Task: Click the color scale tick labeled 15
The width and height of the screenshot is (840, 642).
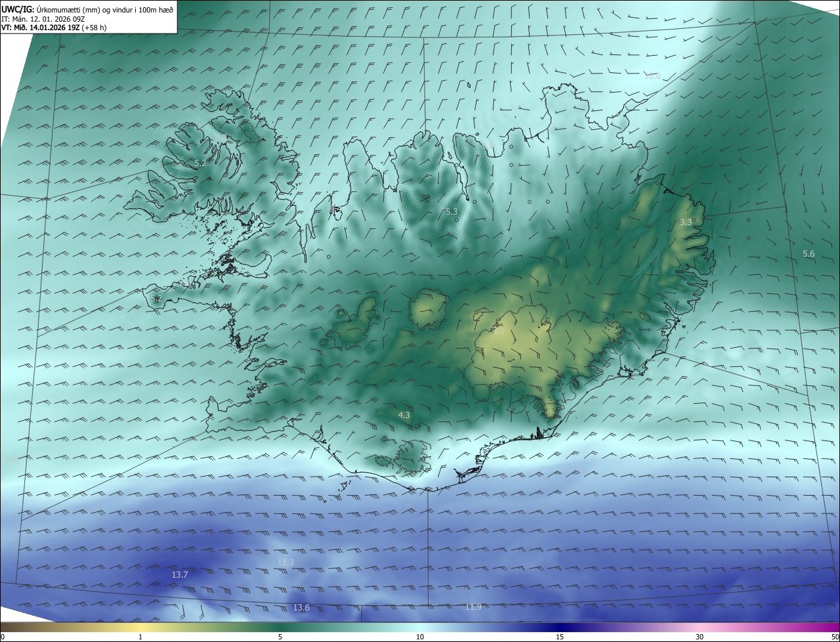Action: (560, 637)
